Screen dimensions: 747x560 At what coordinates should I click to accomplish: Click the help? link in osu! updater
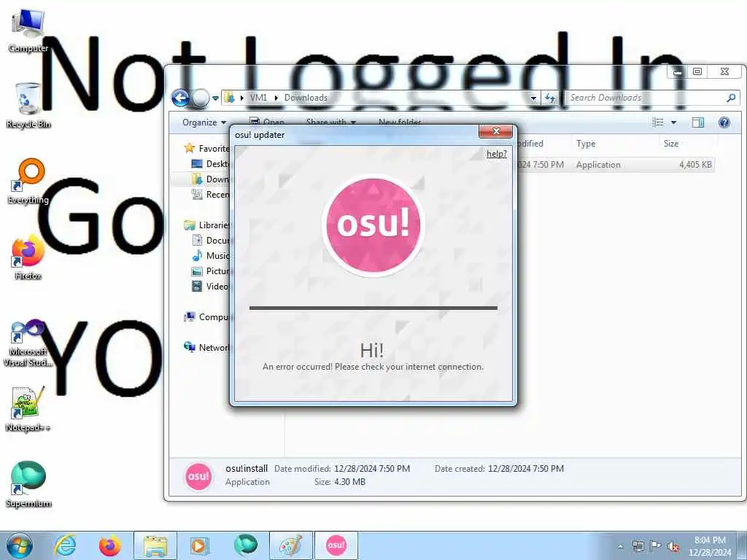click(496, 154)
